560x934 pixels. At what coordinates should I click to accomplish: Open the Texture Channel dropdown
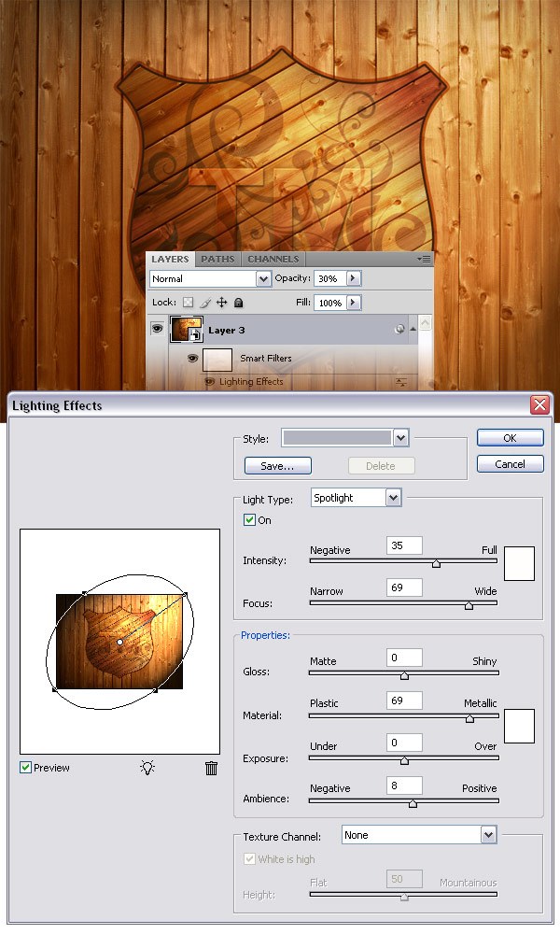[488, 835]
